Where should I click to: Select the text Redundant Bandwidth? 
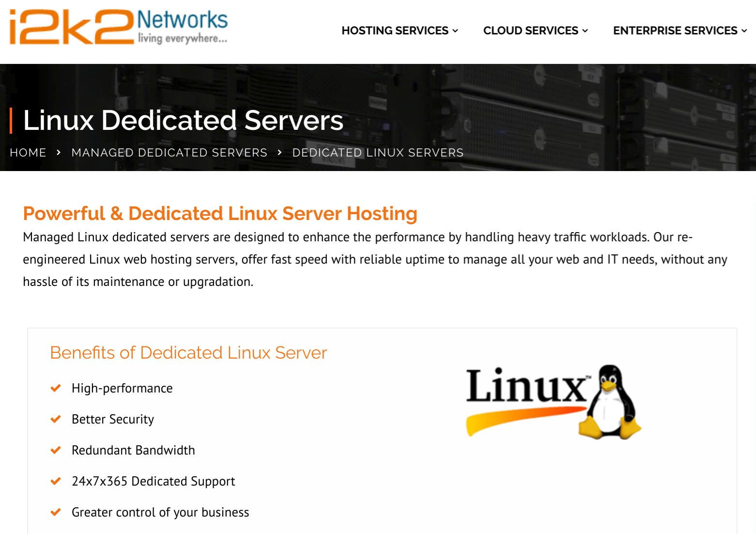[133, 451]
